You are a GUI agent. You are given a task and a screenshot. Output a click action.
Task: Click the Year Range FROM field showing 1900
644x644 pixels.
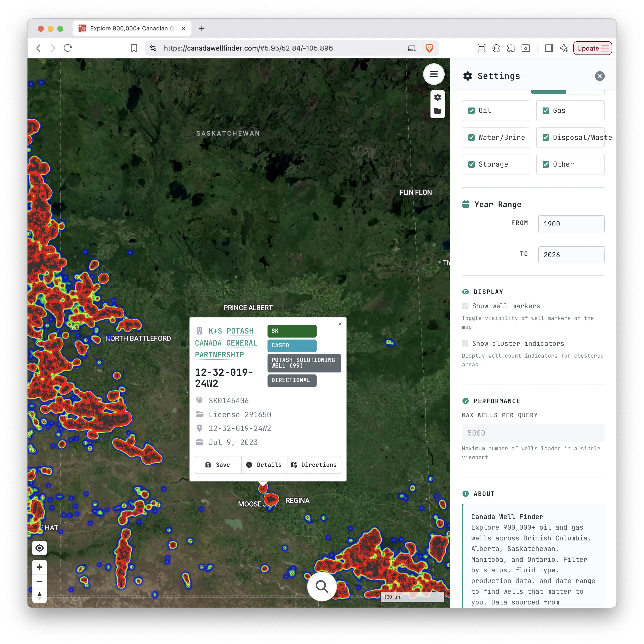[571, 224]
